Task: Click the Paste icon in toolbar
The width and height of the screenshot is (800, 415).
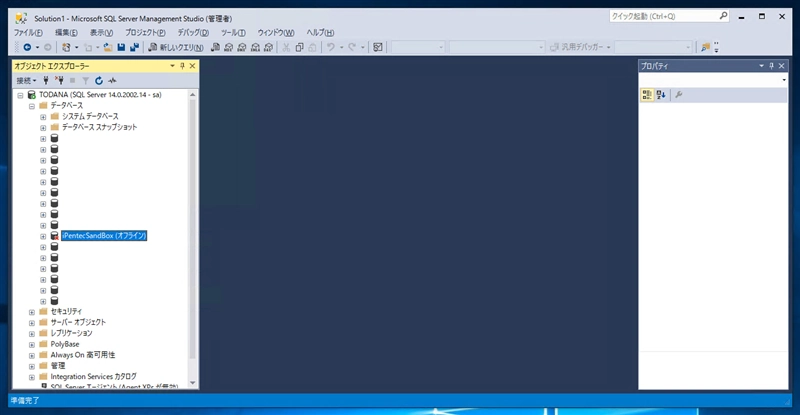Action: 312,47
